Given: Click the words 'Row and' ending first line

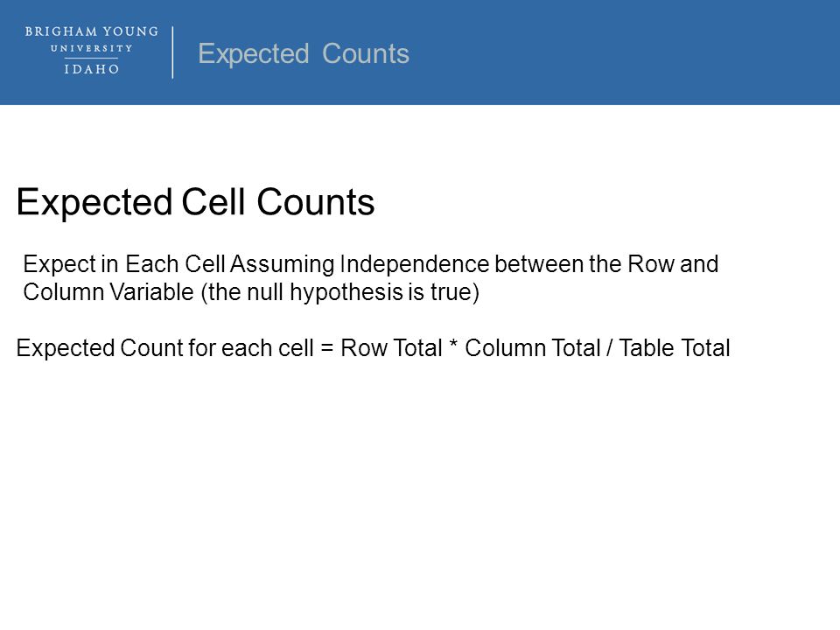Looking at the screenshot, I should coord(673,263).
